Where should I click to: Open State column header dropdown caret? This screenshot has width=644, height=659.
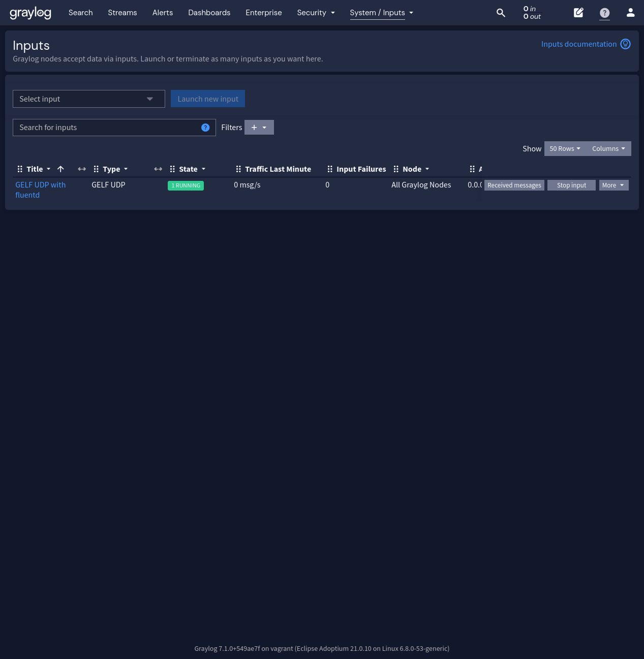(204, 169)
